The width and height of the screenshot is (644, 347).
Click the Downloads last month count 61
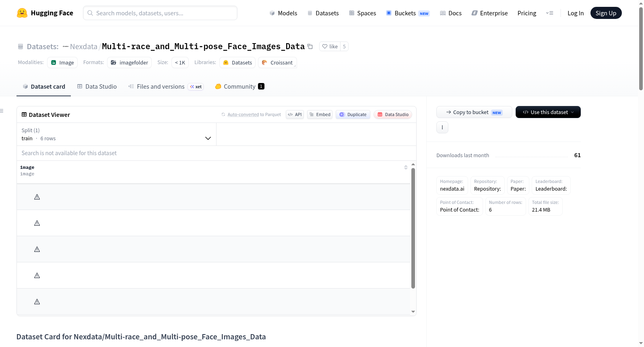pyautogui.click(x=578, y=155)
